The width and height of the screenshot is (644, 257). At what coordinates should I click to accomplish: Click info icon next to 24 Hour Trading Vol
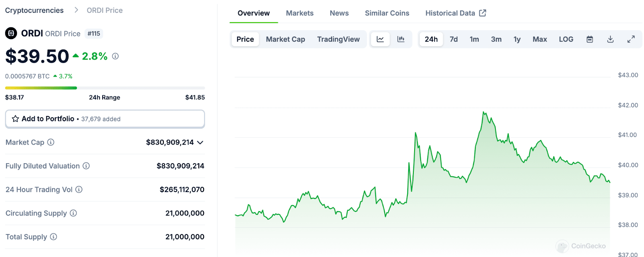pyautogui.click(x=79, y=189)
